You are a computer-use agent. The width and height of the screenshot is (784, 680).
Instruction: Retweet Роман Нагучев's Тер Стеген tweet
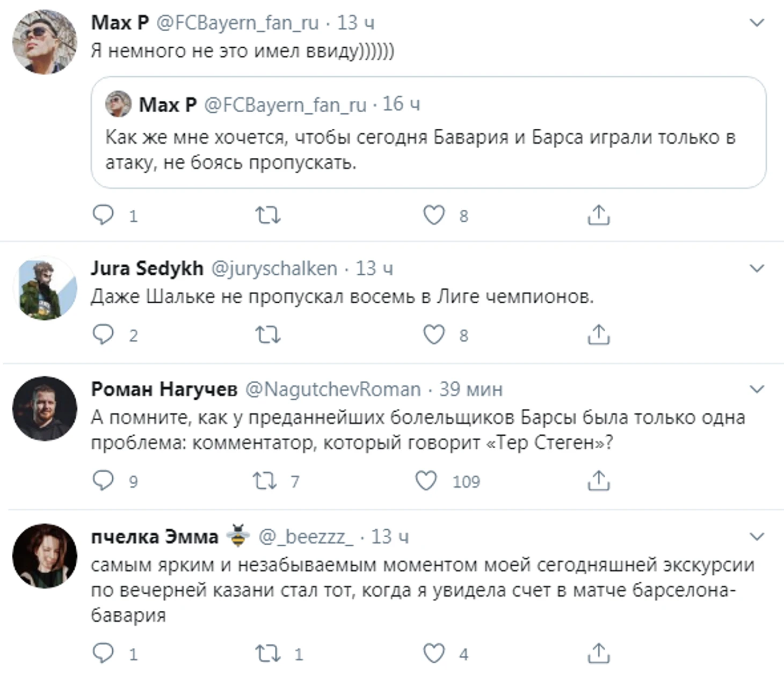click(x=265, y=481)
